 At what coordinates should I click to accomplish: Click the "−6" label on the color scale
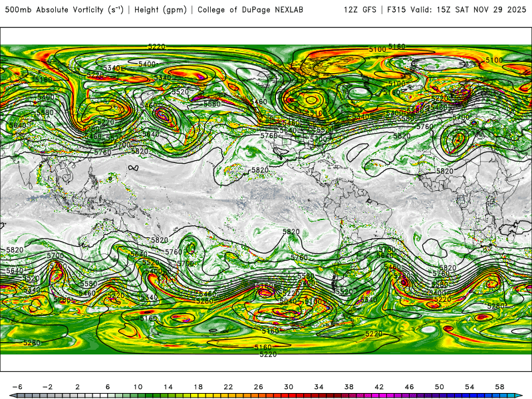17,387
